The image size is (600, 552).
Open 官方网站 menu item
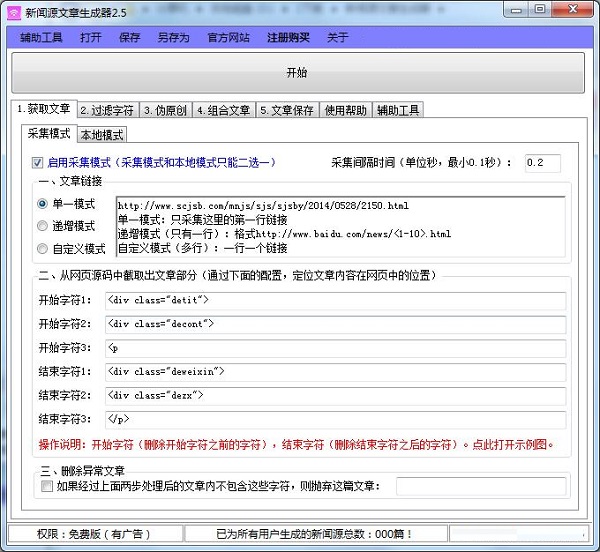(x=228, y=37)
